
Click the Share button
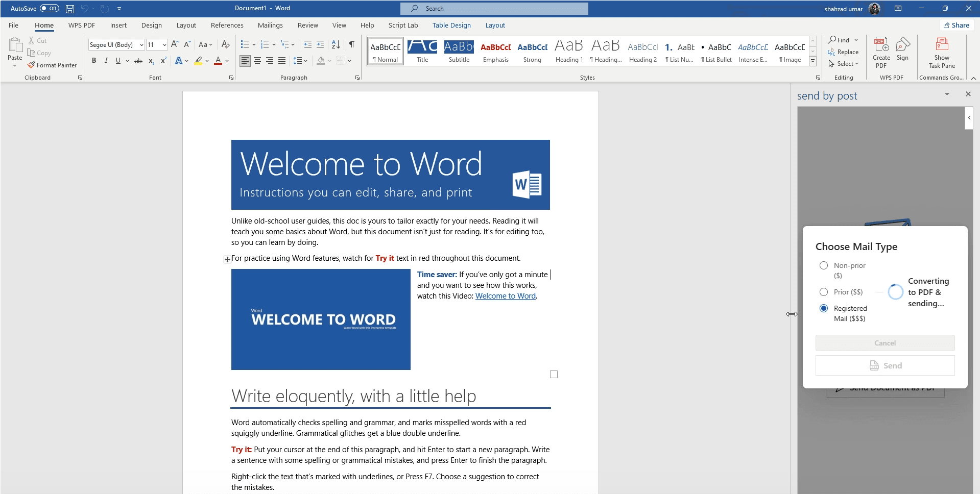pos(957,25)
